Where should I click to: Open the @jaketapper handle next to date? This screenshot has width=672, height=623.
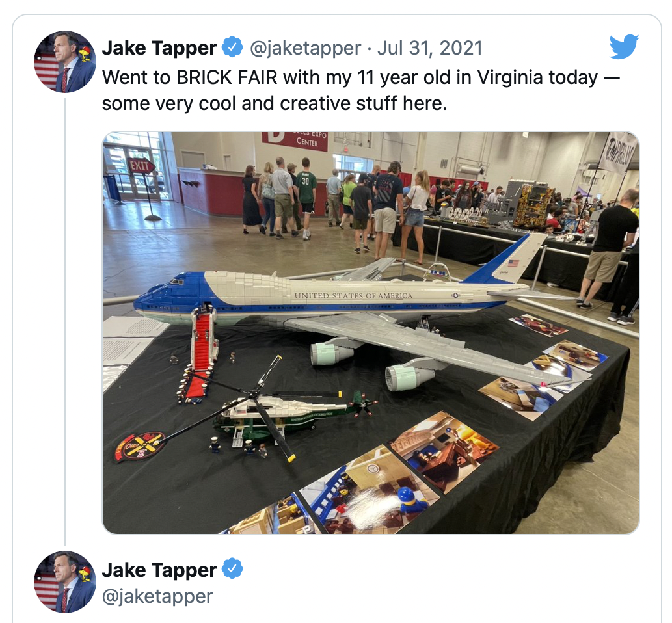click(x=305, y=48)
